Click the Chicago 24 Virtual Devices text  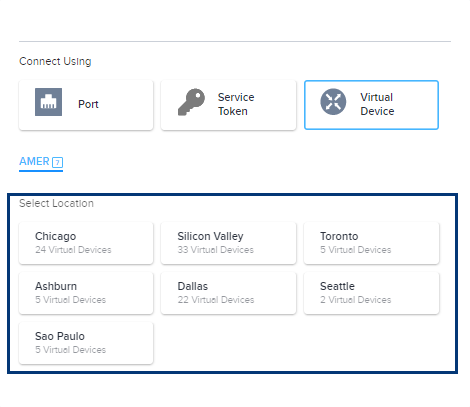[73, 250]
